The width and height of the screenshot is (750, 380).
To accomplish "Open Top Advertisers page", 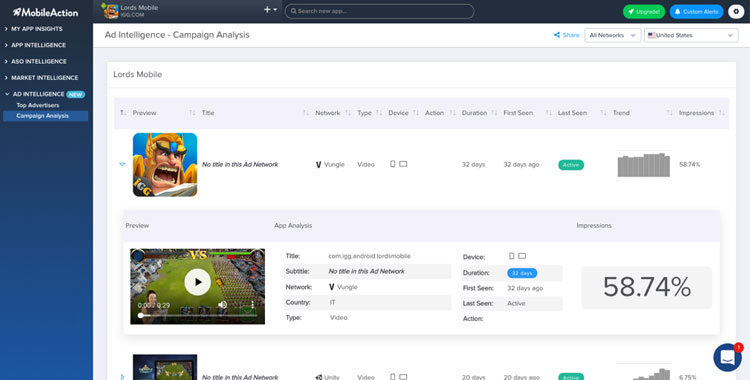I will coord(38,105).
